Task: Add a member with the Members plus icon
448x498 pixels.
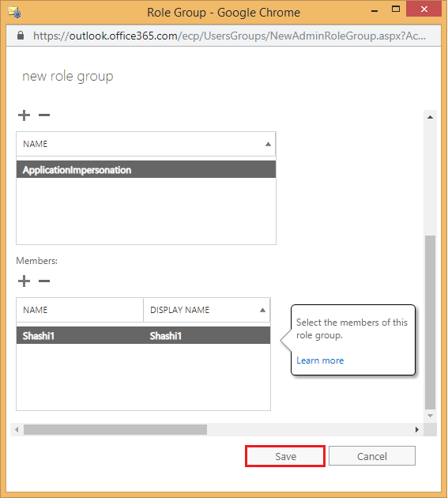Action: tap(24, 281)
